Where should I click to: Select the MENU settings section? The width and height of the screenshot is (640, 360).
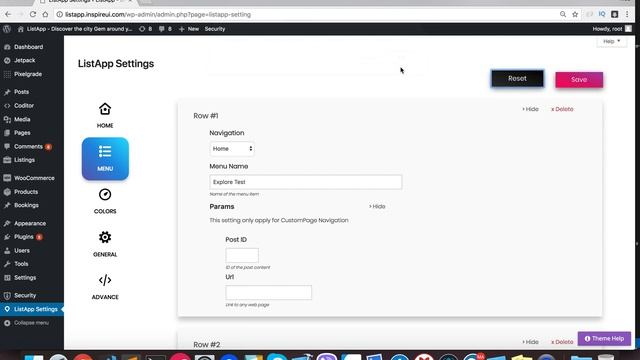click(x=105, y=159)
